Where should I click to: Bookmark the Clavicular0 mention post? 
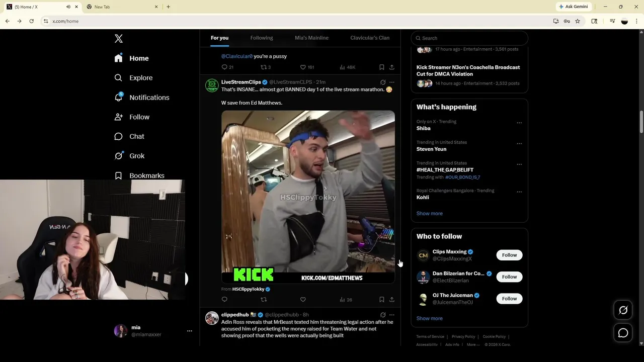click(x=381, y=67)
